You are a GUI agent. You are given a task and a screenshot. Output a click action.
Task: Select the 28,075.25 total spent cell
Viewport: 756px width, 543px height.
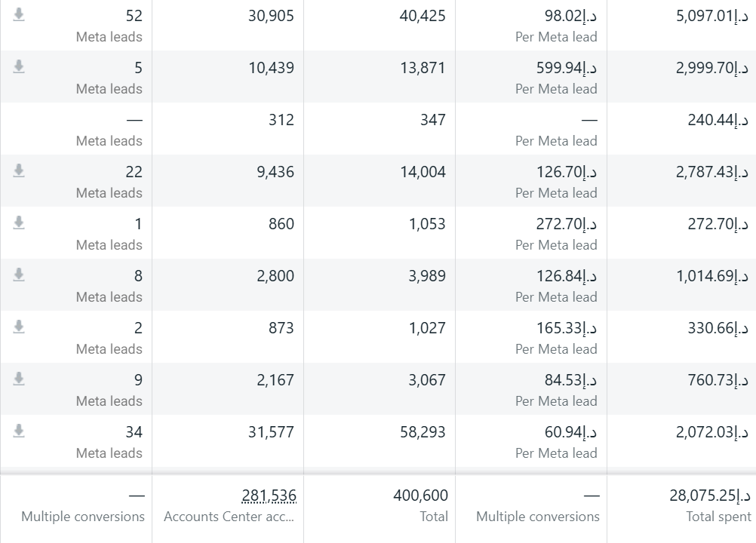click(x=682, y=505)
